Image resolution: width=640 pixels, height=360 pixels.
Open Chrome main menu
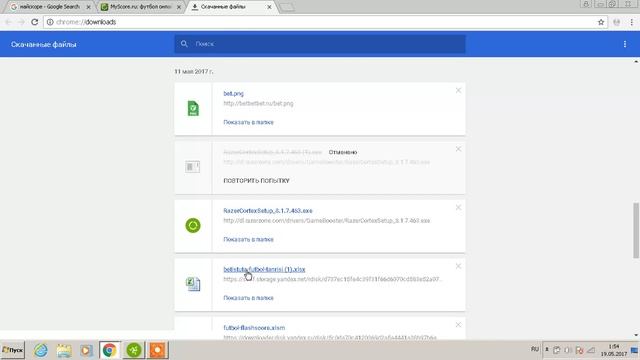(x=631, y=22)
